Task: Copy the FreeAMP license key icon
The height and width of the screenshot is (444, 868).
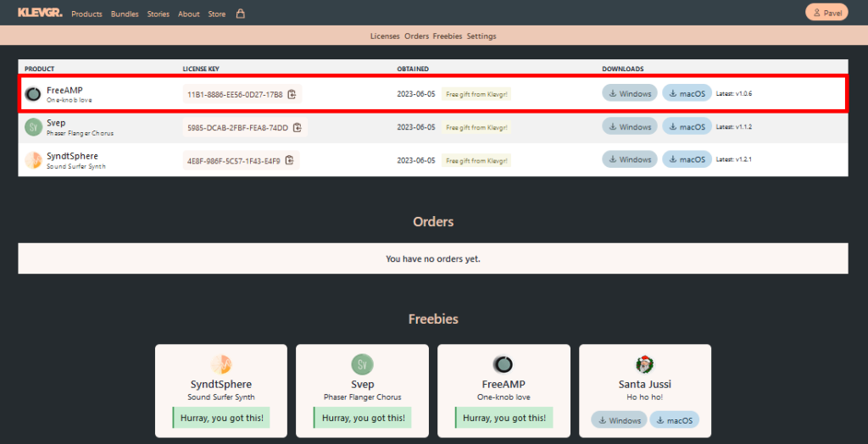Action: (x=292, y=94)
